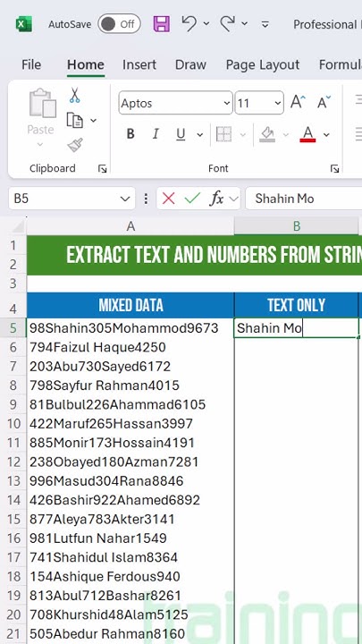
Task: Open the Copy options dropdown arrow
Action: pyautogui.click(x=94, y=121)
